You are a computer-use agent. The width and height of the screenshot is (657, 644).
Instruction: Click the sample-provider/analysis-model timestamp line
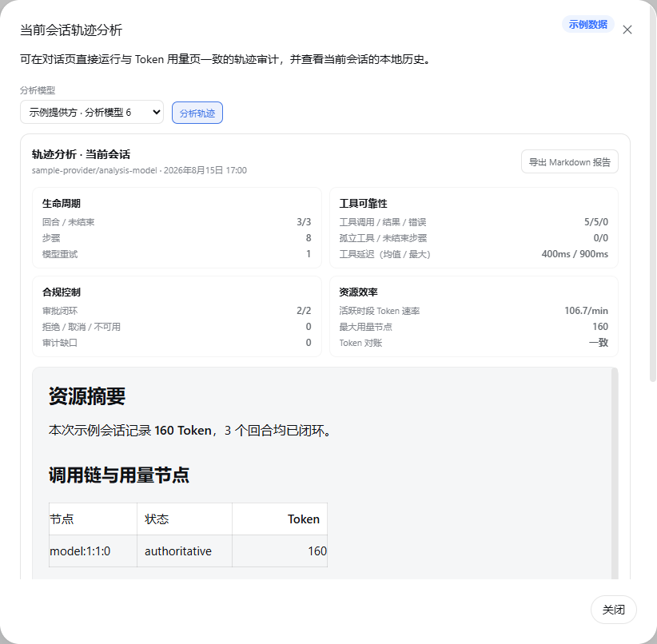coord(139,170)
